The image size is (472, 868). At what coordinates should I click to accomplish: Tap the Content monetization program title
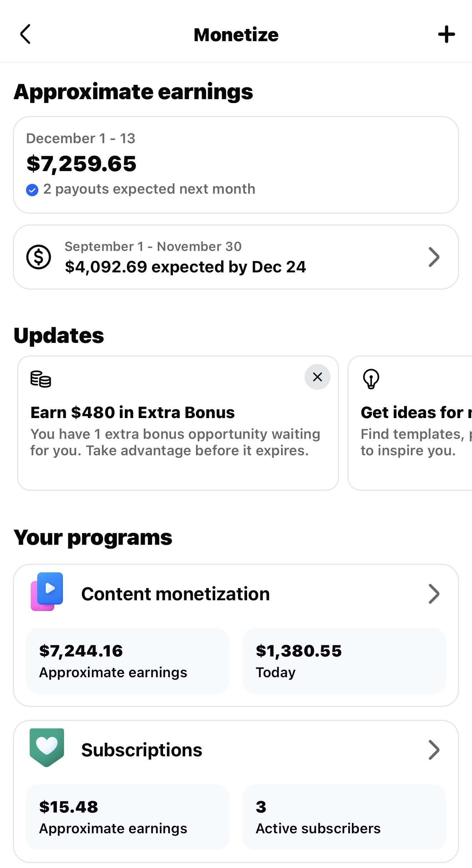point(175,594)
